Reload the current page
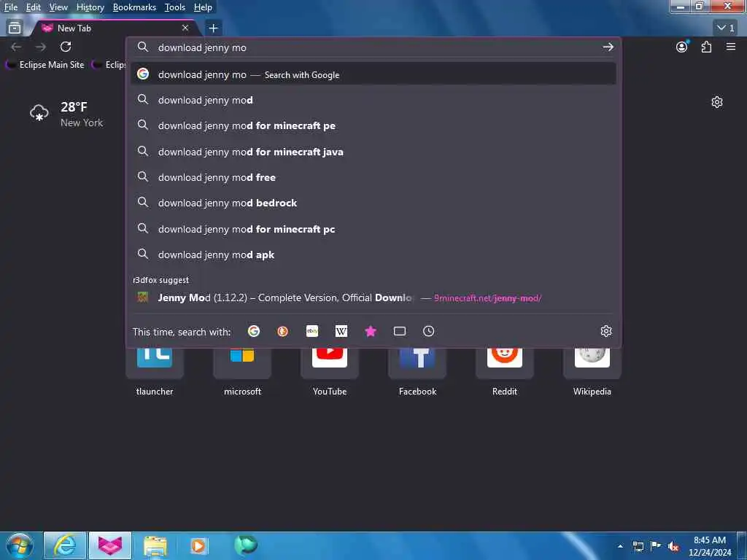This screenshot has width=747, height=560. click(66, 47)
